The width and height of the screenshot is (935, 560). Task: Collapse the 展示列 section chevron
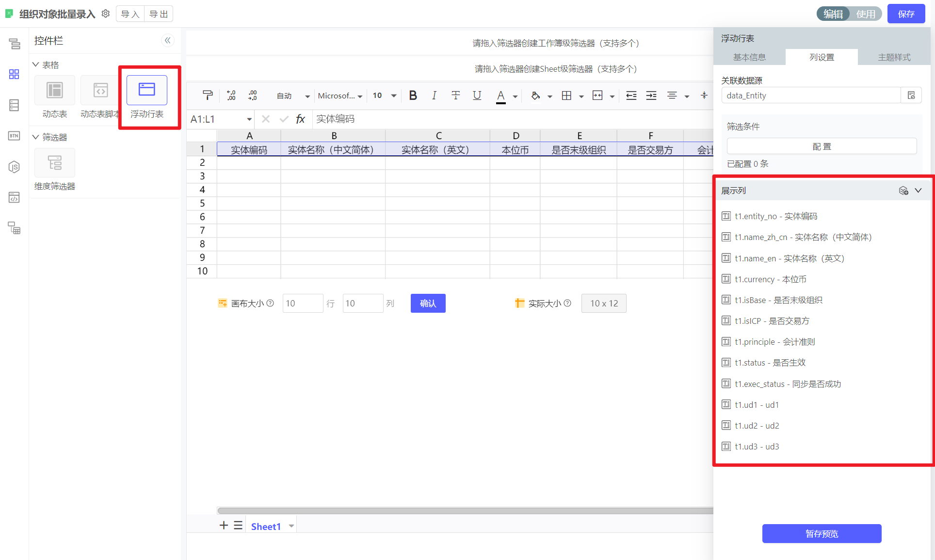click(918, 191)
